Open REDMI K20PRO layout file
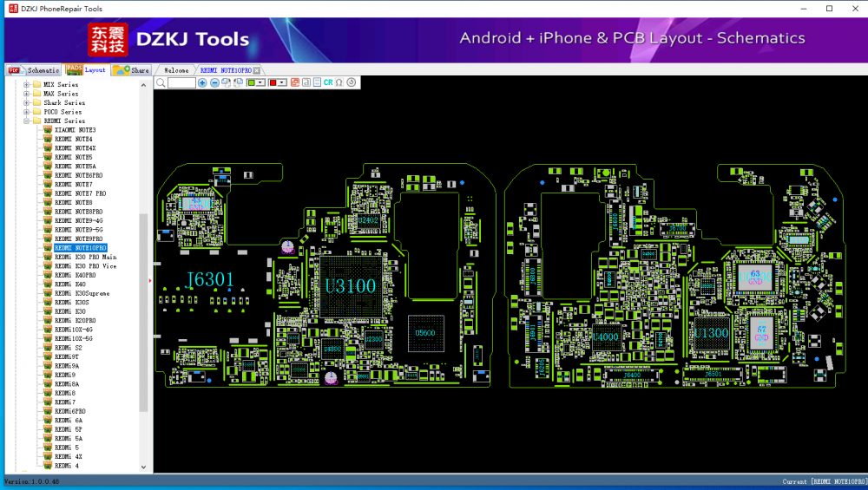This screenshot has height=490, width=868. coord(76,321)
